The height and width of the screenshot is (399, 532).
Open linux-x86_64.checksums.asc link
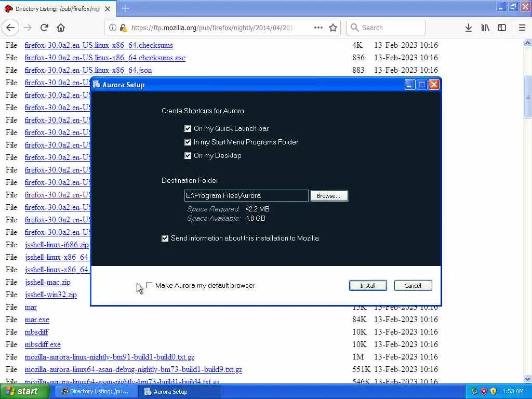tap(105, 58)
